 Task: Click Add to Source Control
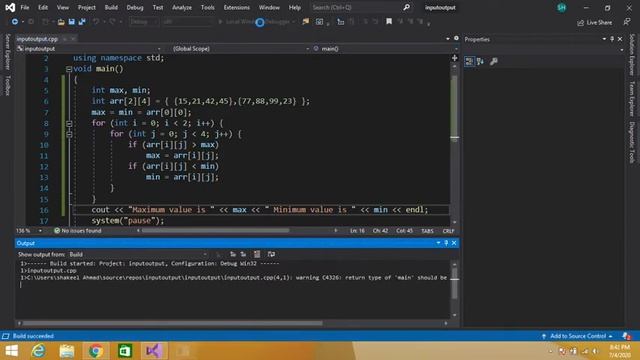[x=577, y=336]
